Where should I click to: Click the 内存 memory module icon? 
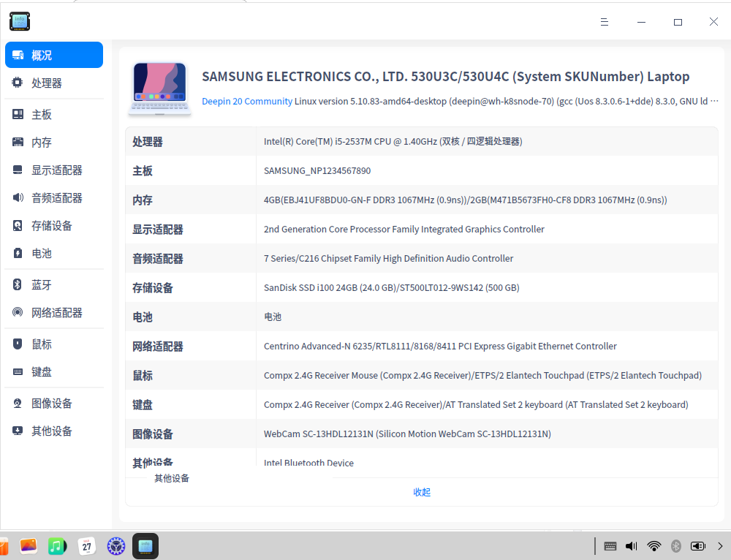(18, 143)
